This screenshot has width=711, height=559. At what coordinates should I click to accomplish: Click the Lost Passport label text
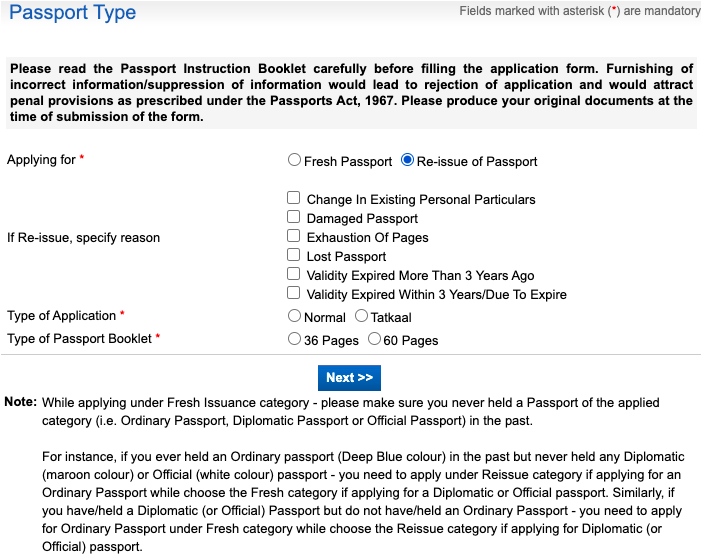346,257
